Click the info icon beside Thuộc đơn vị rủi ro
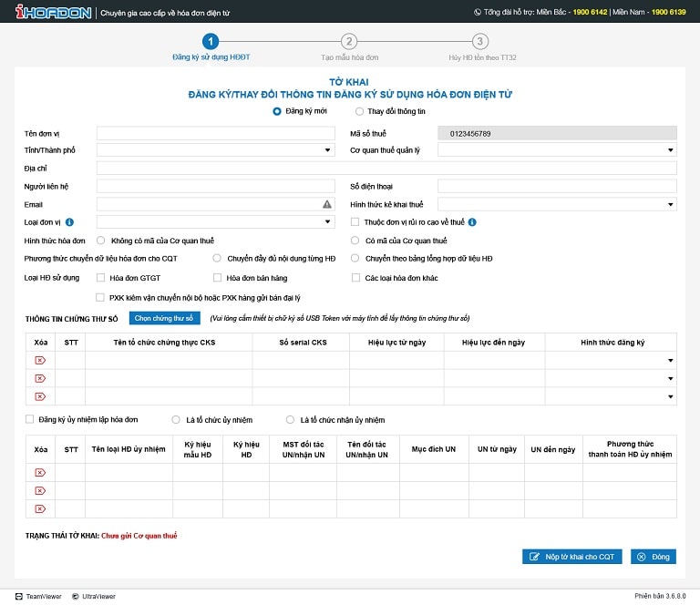Image resolution: width=700 pixels, height=605 pixels. click(x=472, y=222)
